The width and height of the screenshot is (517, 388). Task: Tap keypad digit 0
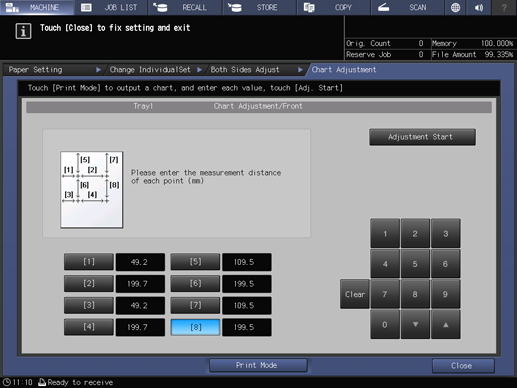pyautogui.click(x=385, y=324)
